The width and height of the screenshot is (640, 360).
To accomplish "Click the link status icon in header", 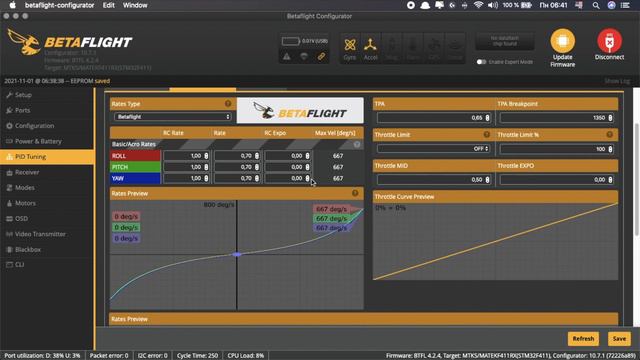I will click(321, 57).
